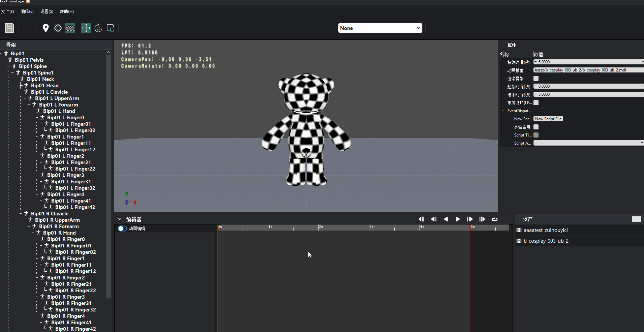This screenshot has height=332, width=644.
Task: Open the settings gear tool
Action: click(58, 28)
